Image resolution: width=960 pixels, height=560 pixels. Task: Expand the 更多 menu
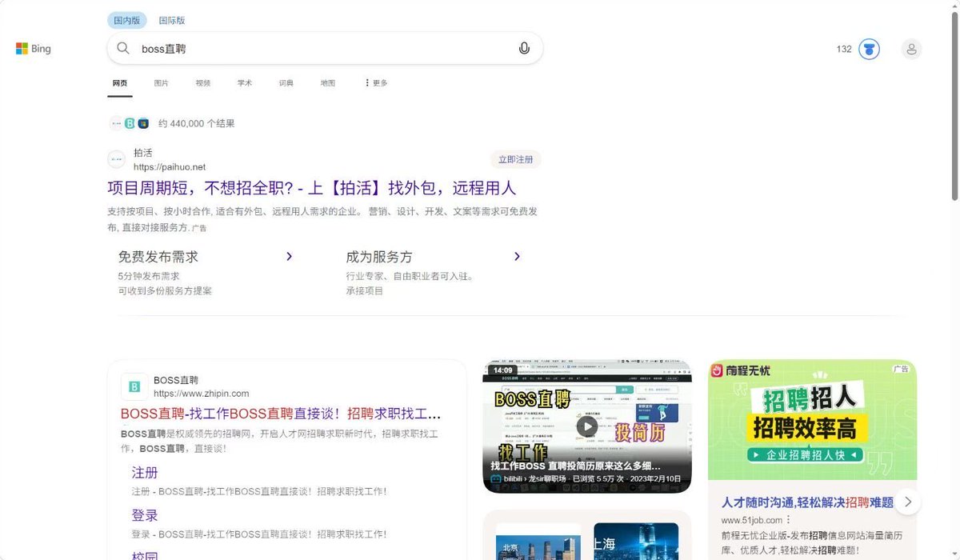click(x=376, y=82)
